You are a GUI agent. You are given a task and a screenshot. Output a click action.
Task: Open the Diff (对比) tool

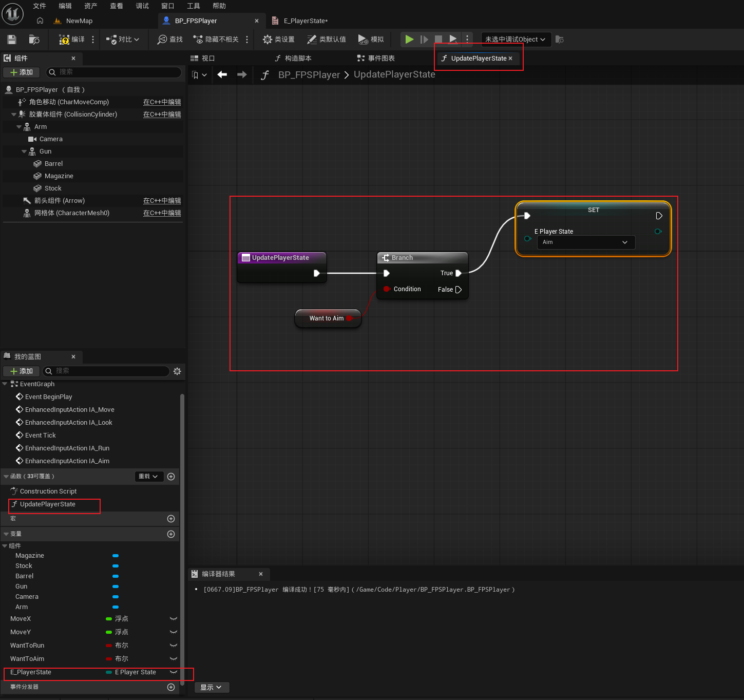coord(122,40)
